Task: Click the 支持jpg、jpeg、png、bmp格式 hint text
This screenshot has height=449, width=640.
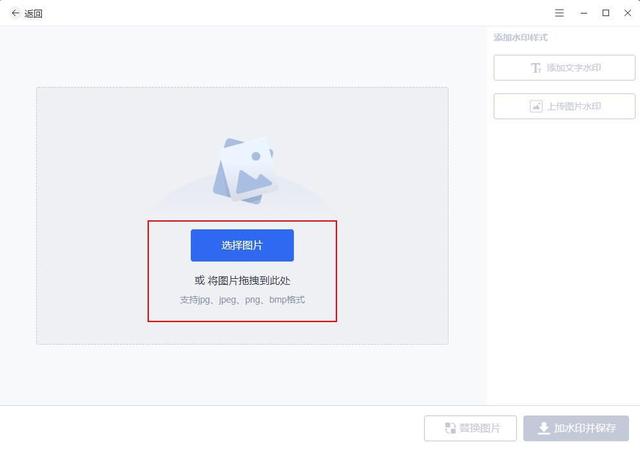Action: [242, 300]
